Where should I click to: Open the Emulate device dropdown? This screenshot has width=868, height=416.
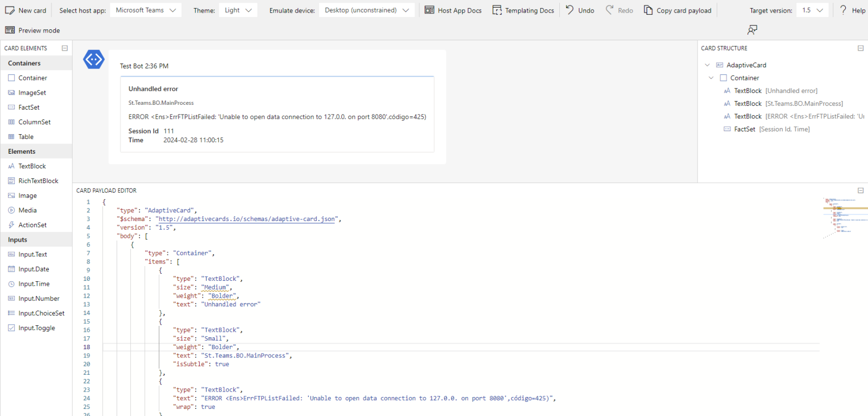click(x=367, y=10)
